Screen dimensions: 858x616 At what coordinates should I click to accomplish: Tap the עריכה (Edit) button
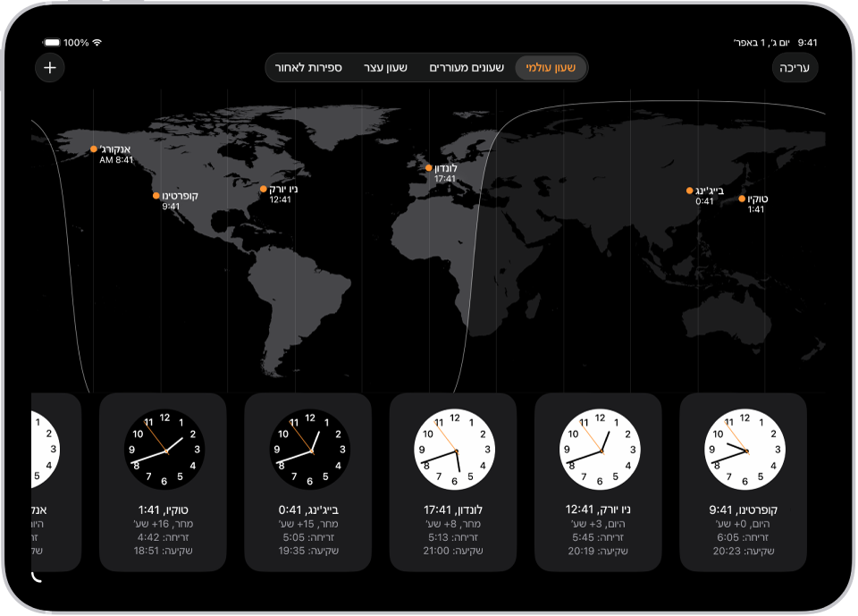pos(795,68)
